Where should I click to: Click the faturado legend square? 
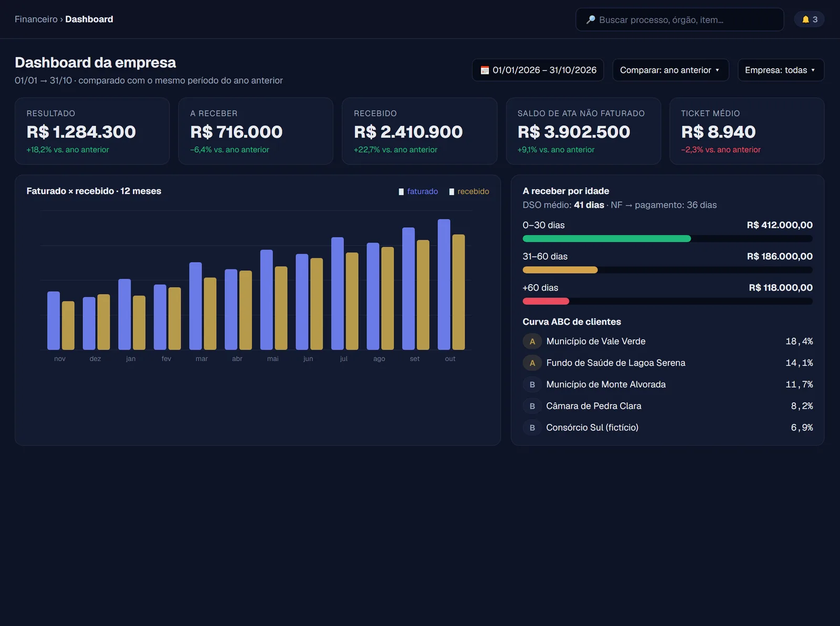401,192
